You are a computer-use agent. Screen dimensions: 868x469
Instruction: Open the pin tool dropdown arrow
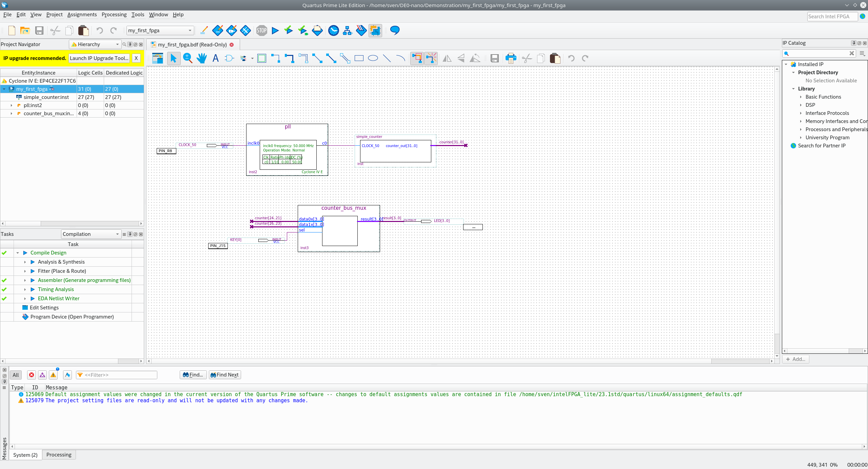252,59
